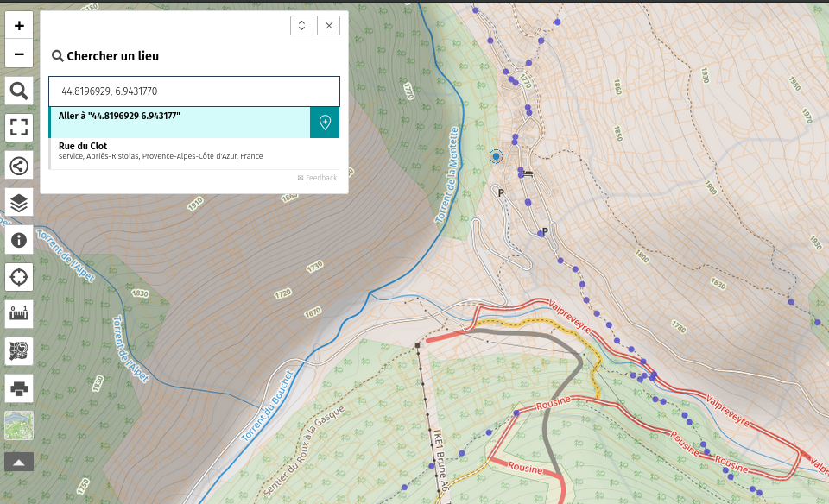829x504 pixels.
Task: Expand the basemap selector arrow
Action: (19, 462)
